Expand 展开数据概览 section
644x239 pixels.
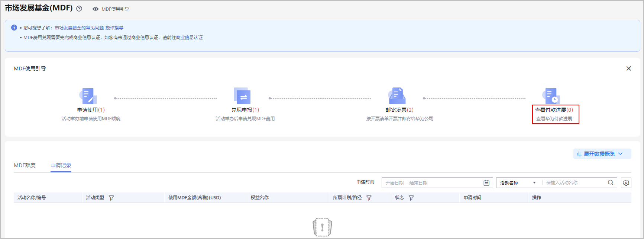[602, 154]
